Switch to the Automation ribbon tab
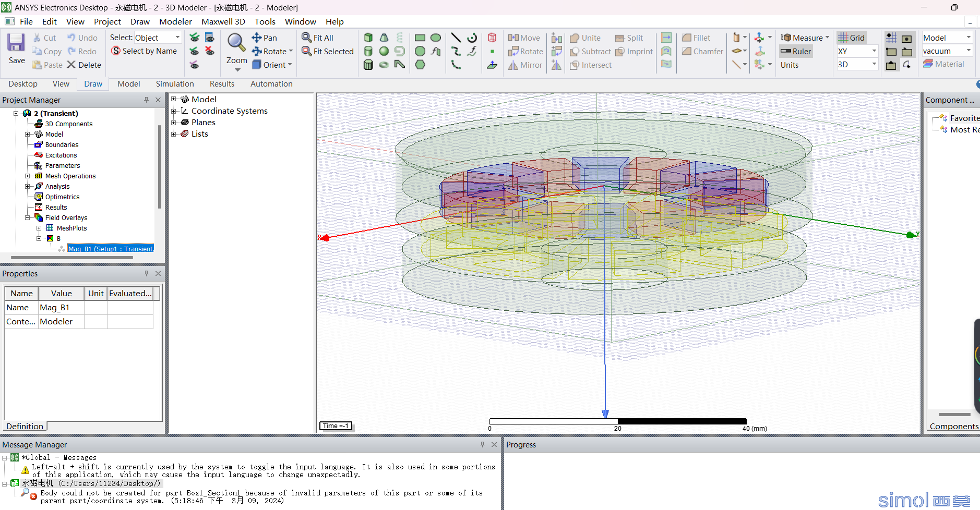 point(271,83)
